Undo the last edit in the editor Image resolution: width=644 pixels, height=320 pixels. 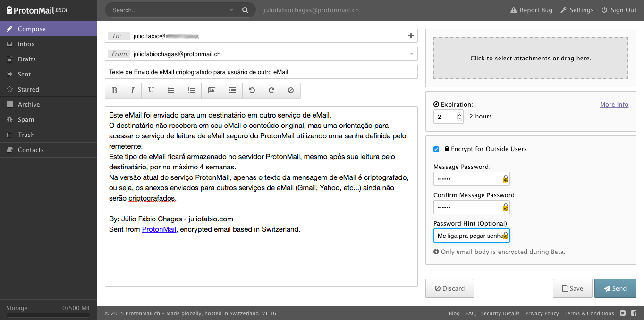tap(252, 90)
